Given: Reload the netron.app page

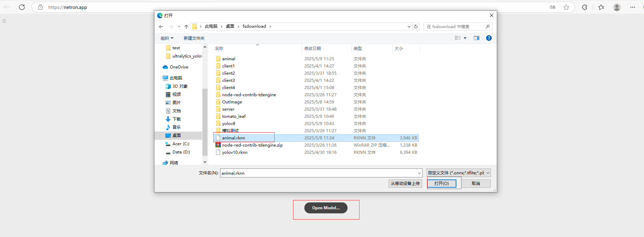Looking at the screenshot, I should (x=22, y=7).
